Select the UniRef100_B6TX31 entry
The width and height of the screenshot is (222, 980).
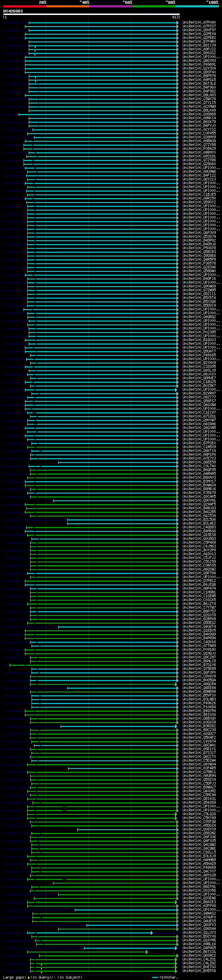click(x=199, y=951)
